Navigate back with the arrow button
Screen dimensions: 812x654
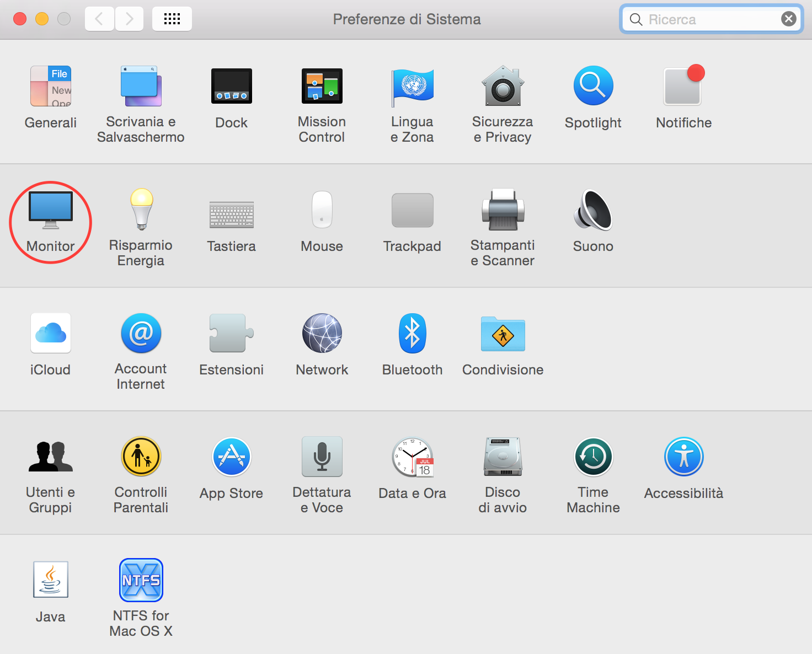(x=99, y=18)
